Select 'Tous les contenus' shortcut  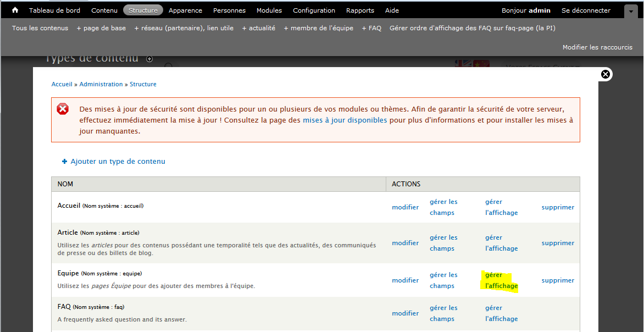(x=40, y=28)
